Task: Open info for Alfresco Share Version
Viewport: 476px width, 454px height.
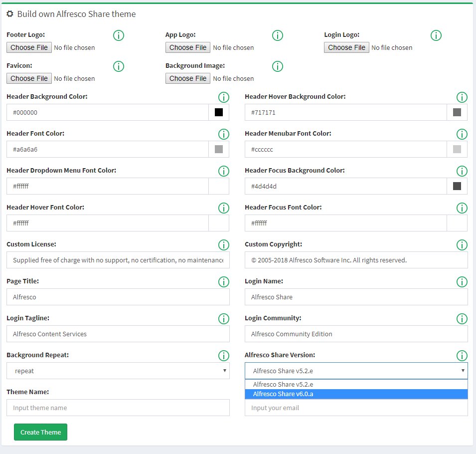Action: pyautogui.click(x=462, y=356)
